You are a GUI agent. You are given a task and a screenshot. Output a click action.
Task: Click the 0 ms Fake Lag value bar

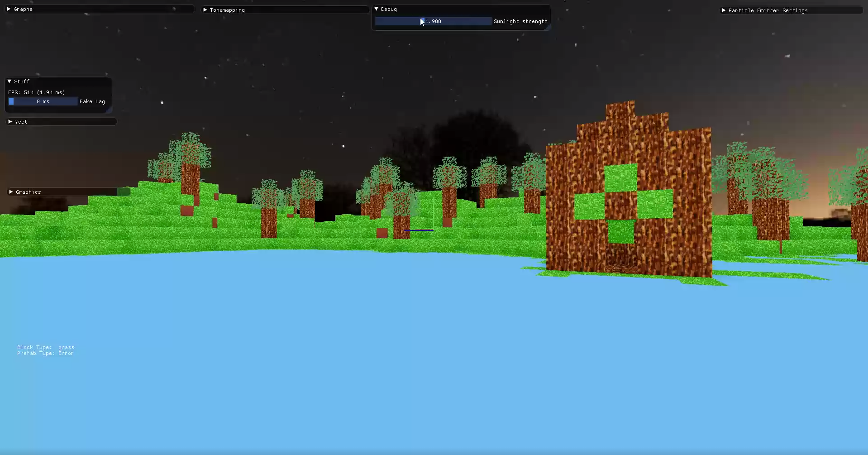[43, 101]
